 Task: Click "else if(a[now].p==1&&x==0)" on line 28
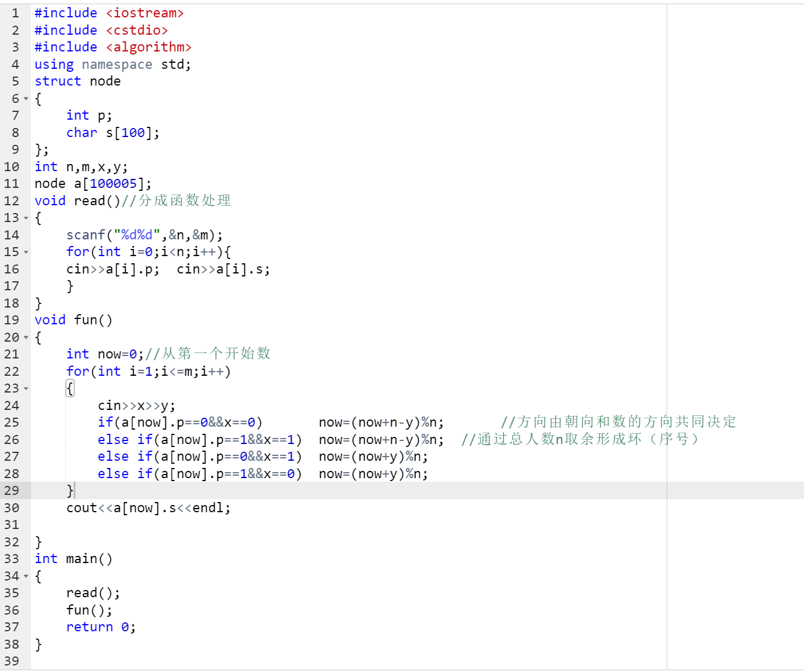click(200, 474)
